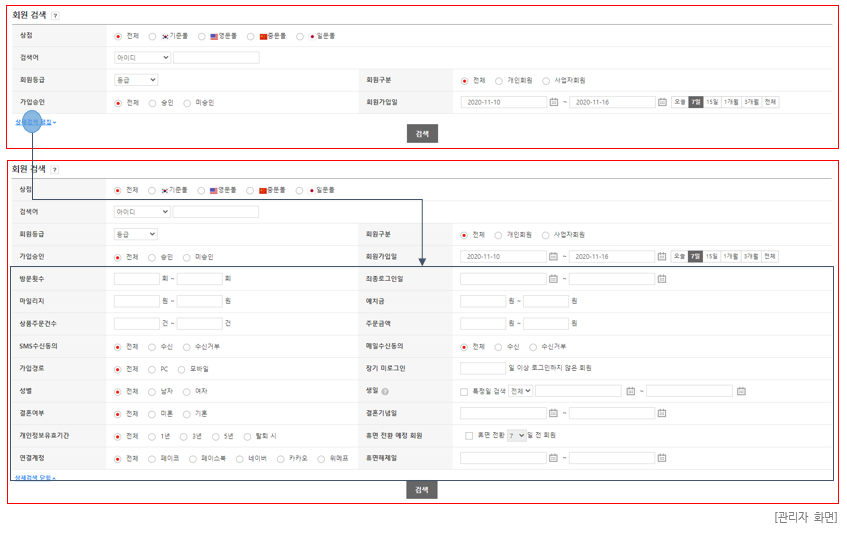Open the 회원가입일 end date calendar in collapsed search panel
Image resolution: width=847 pixels, height=533 pixels.
point(662,102)
